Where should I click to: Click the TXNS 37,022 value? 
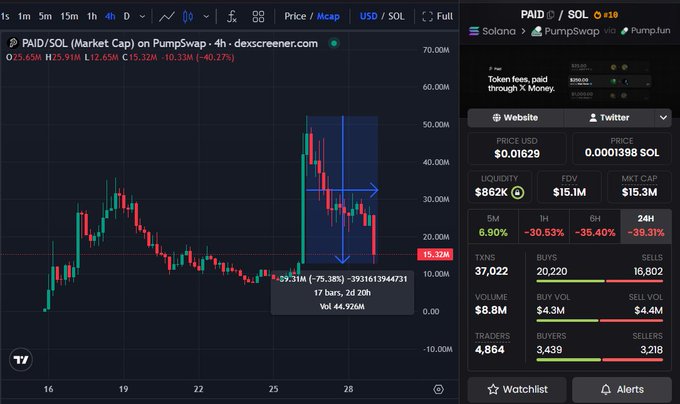pyautogui.click(x=491, y=271)
